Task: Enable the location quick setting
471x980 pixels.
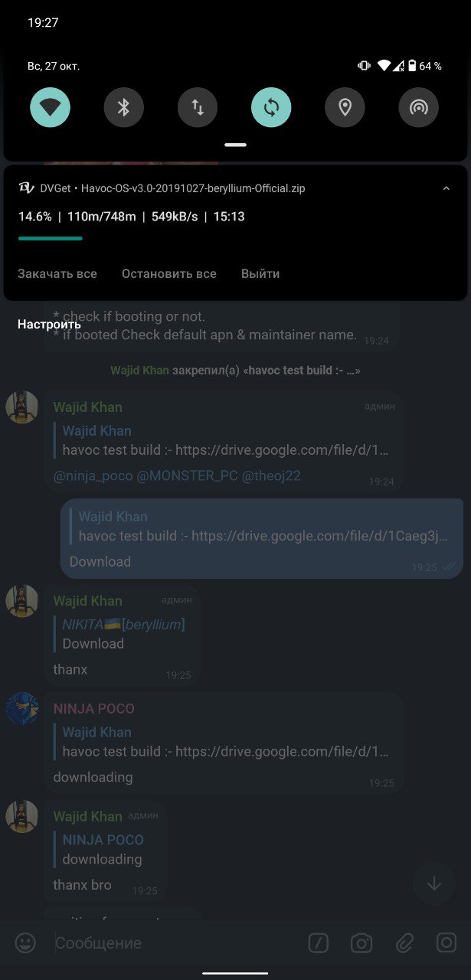Action: tap(345, 107)
